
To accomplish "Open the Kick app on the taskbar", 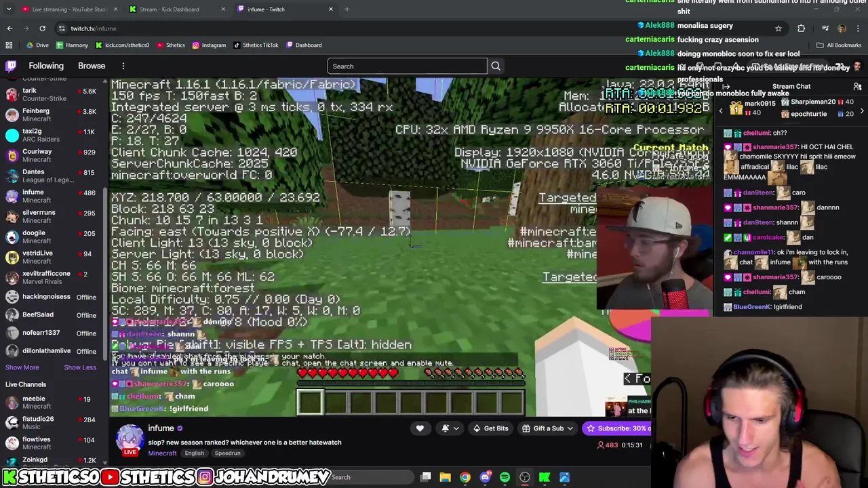I will coord(545,477).
